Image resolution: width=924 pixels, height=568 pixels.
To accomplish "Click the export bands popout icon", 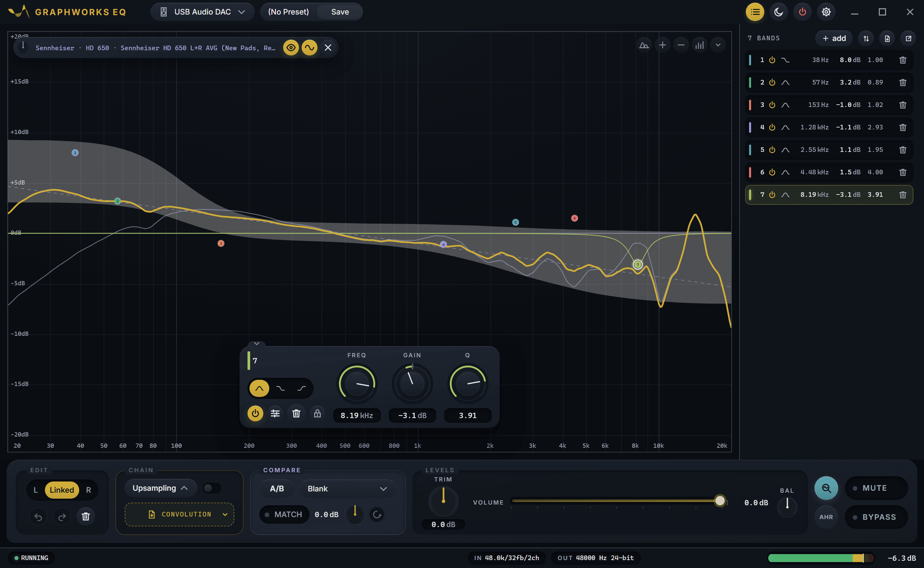I will (908, 38).
